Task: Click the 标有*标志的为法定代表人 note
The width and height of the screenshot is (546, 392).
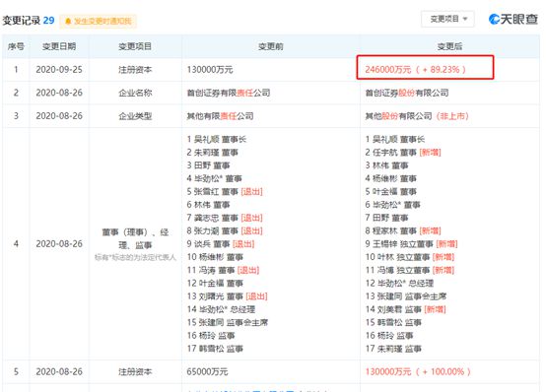Action: point(135,257)
